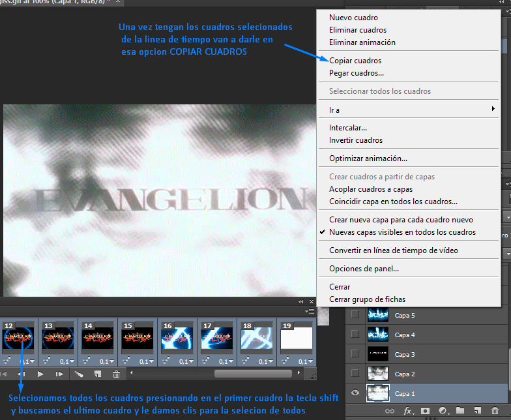Select frame 12 thumbnail in timeline

[x=18, y=338]
